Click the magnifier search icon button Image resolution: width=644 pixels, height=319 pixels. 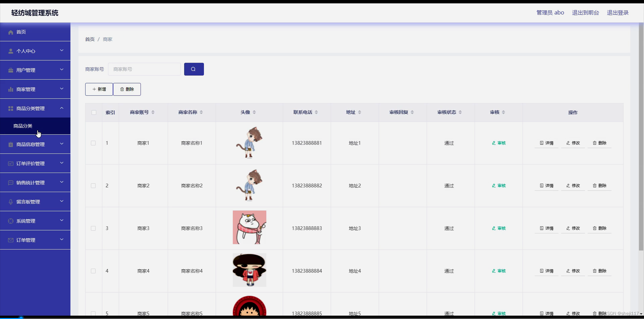(x=194, y=69)
